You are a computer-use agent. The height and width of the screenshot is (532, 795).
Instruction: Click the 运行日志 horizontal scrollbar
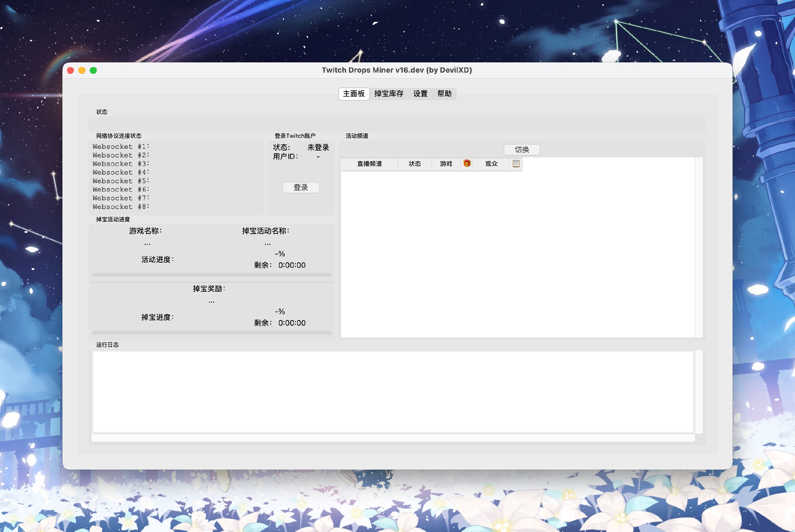393,438
